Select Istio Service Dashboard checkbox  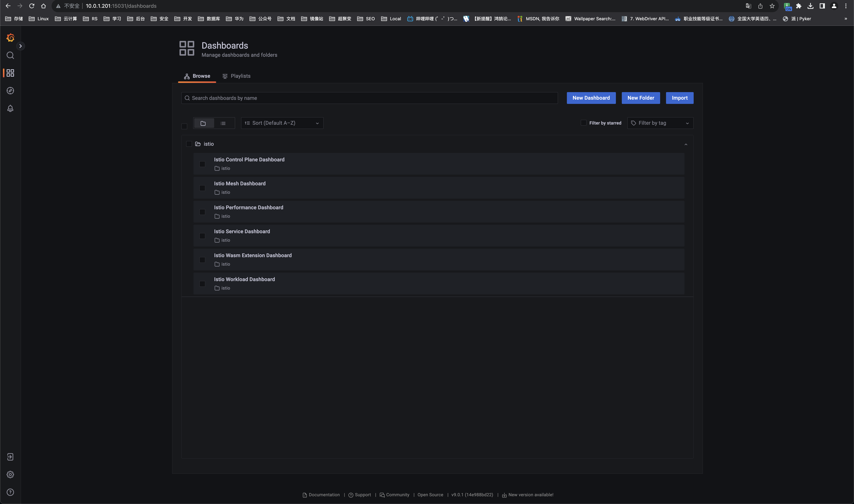coord(202,236)
